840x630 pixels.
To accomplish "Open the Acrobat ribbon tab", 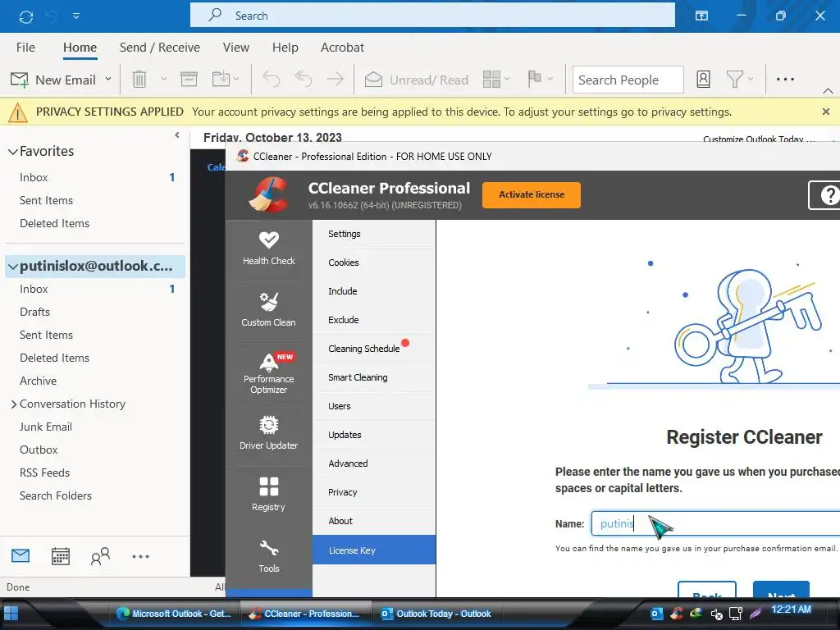I will [x=342, y=47].
